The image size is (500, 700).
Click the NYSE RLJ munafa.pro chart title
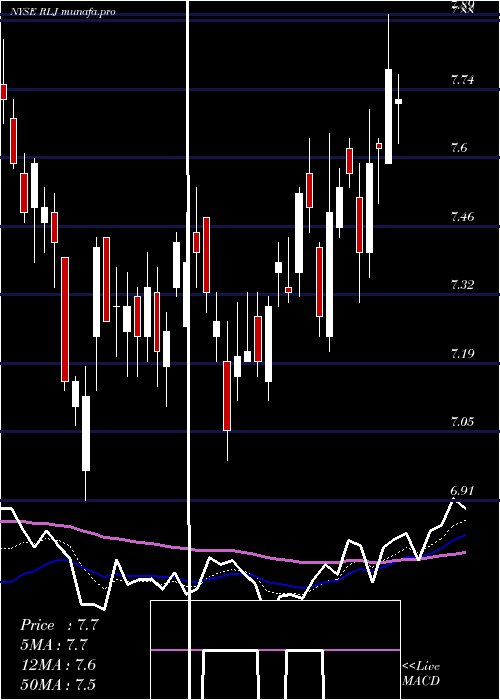pyautogui.click(x=64, y=12)
